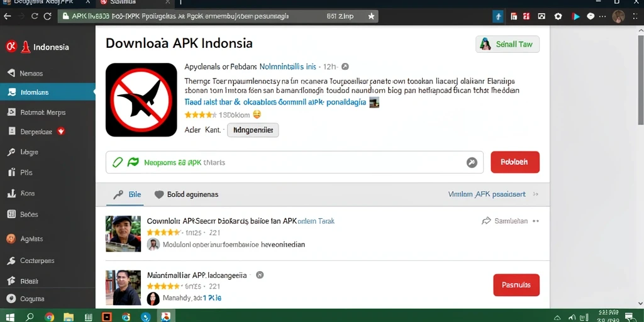Open the Nolmnintallis inis link

tap(288, 67)
